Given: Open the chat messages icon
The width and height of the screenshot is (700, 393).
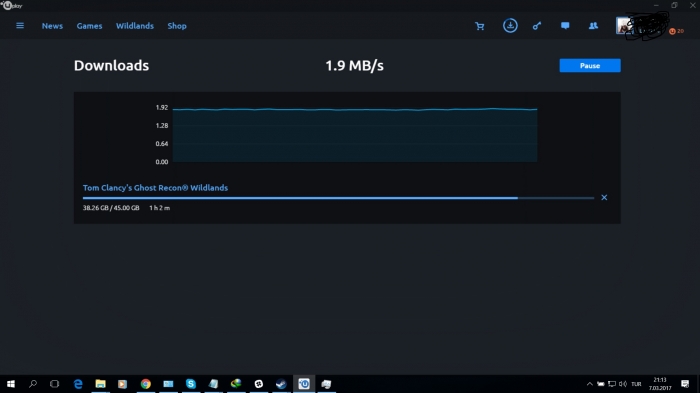Looking at the screenshot, I should (565, 26).
